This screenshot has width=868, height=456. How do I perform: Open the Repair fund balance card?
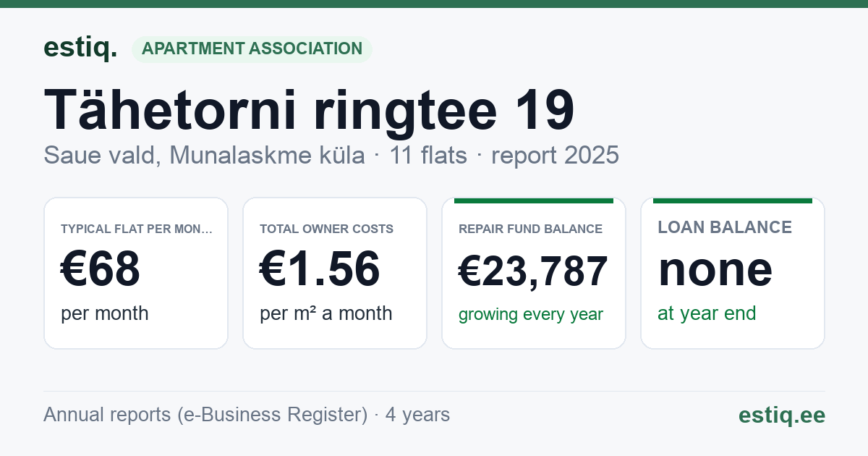(534, 273)
